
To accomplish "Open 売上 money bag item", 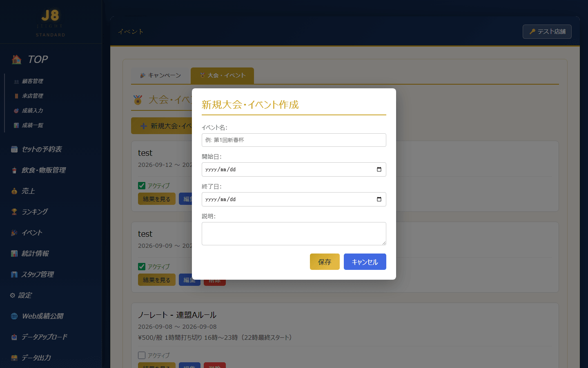I will [x=23, y=191].
